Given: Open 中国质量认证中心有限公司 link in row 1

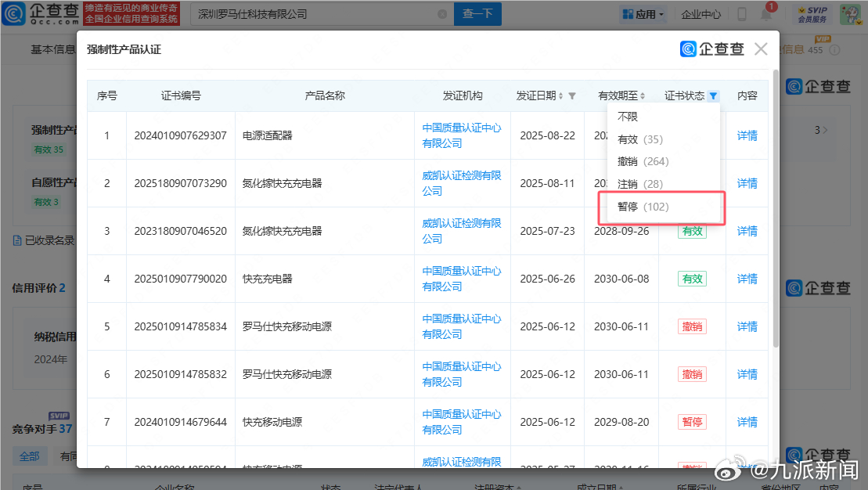Looking at the screenshot, I should click(x=462, y=135).
